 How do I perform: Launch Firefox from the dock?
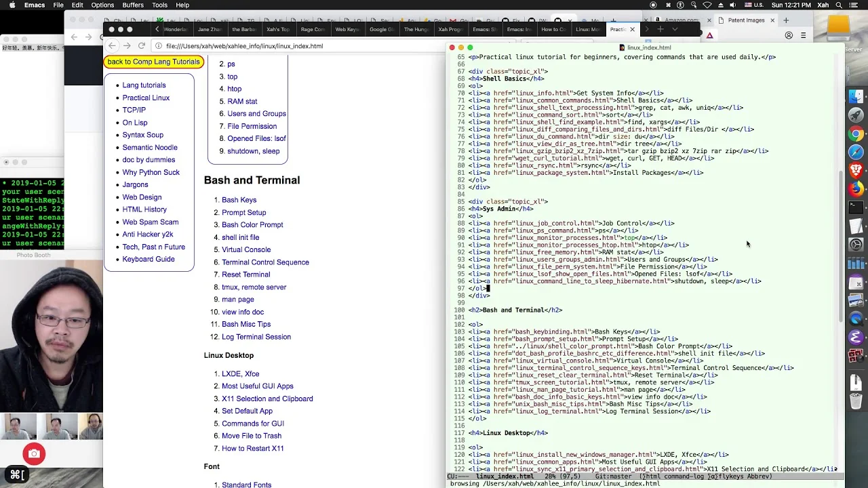[856, 188]
